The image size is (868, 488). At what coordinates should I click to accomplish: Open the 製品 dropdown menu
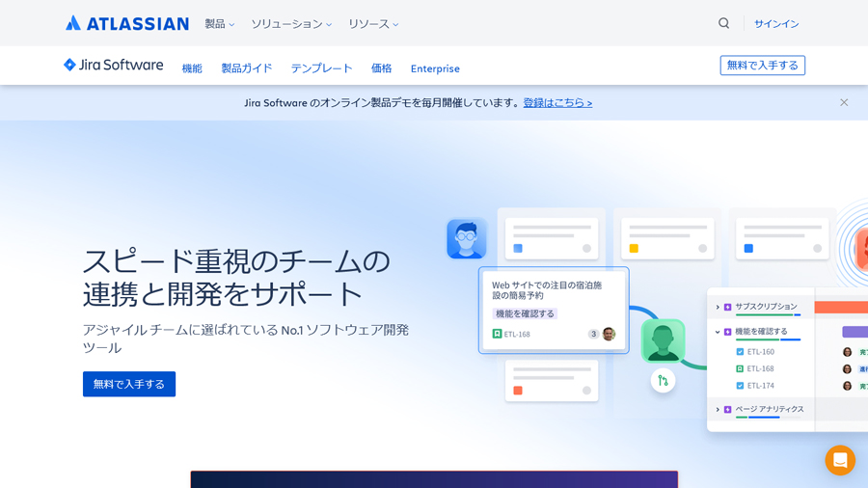click(219, 23)
